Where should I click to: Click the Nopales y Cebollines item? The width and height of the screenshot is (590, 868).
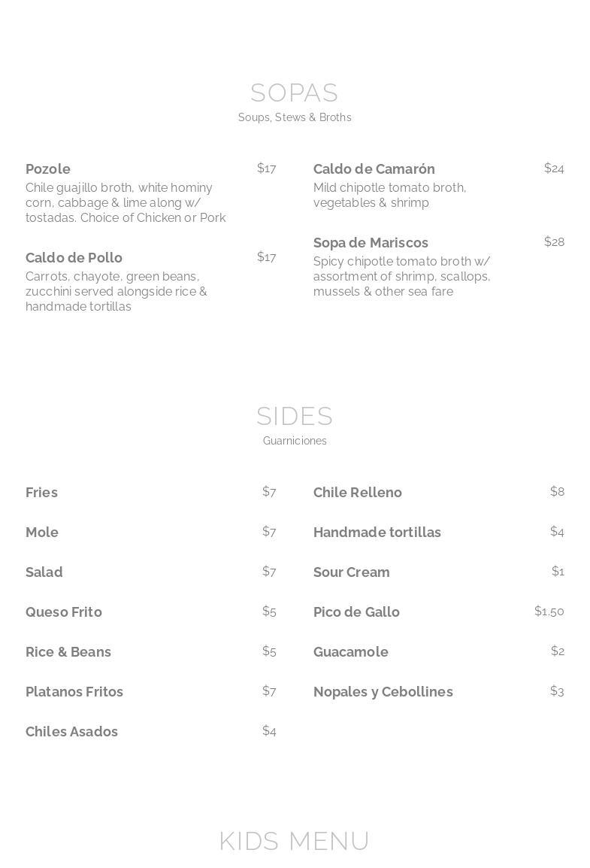(383, 692)
